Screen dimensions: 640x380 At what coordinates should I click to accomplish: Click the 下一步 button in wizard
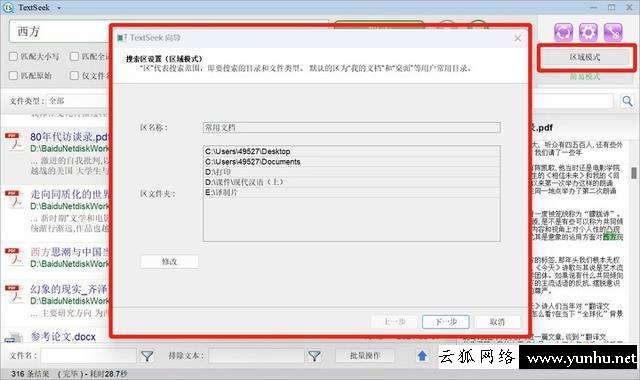click(446, 322)
